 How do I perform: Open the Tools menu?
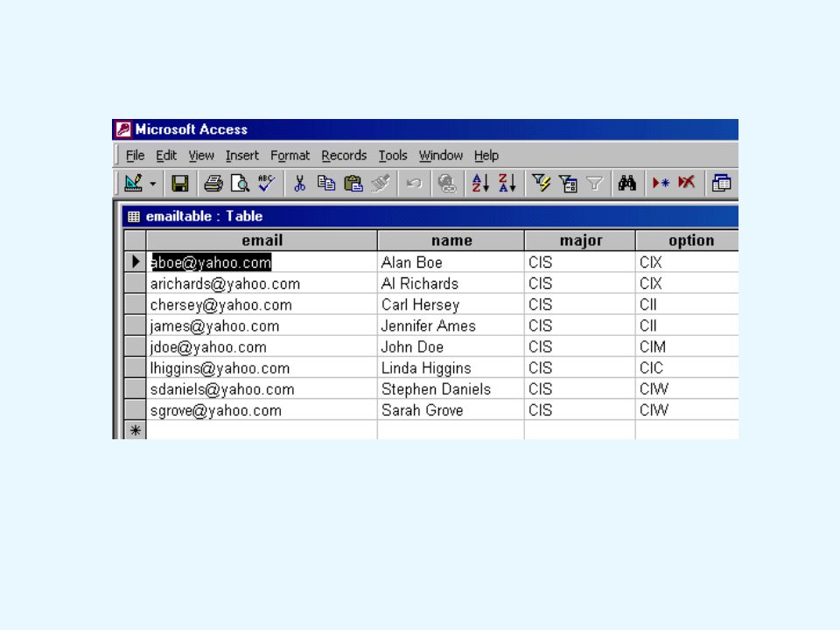click(393, 156)
